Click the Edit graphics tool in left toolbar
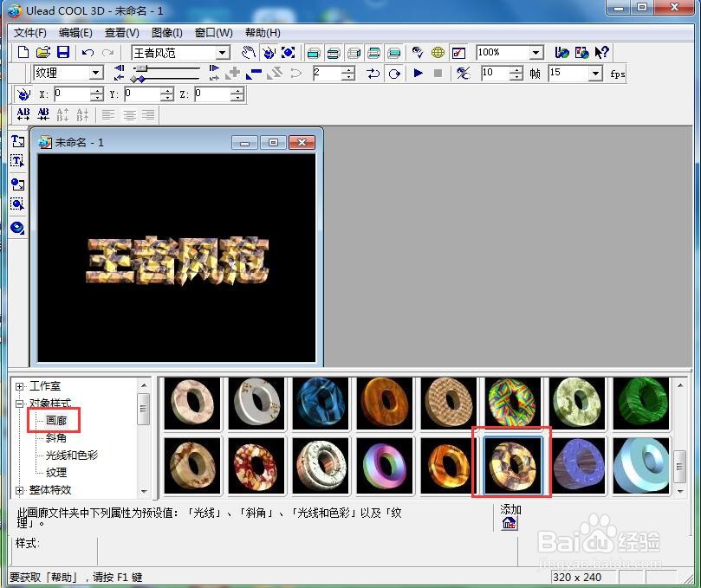701x588 pixels. pyautogui.click(x=17, y=204)
